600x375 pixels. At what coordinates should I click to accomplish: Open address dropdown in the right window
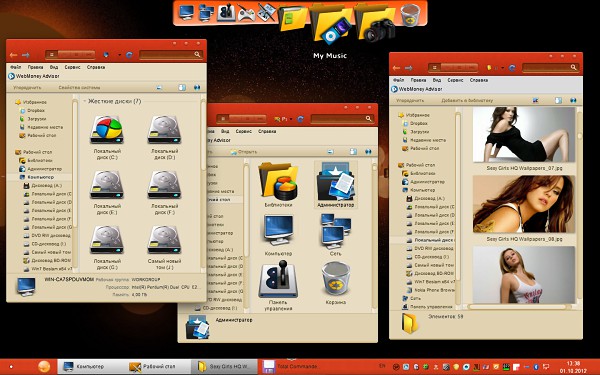[502, 68]
